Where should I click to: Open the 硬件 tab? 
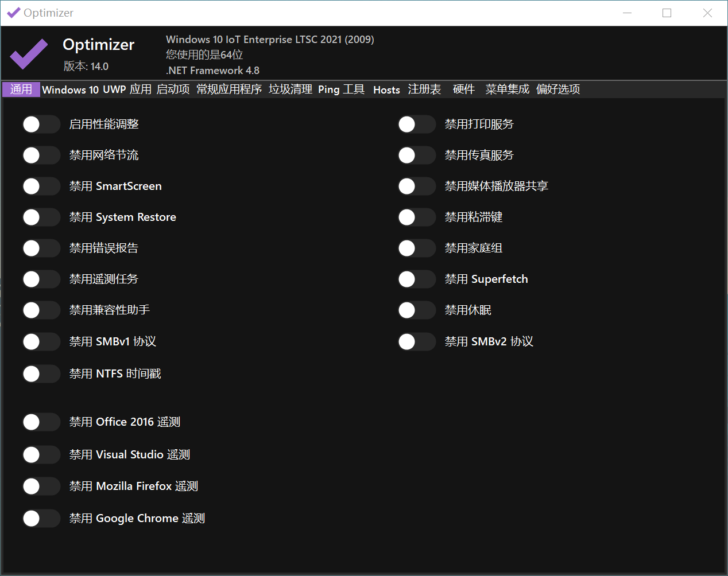464,89
